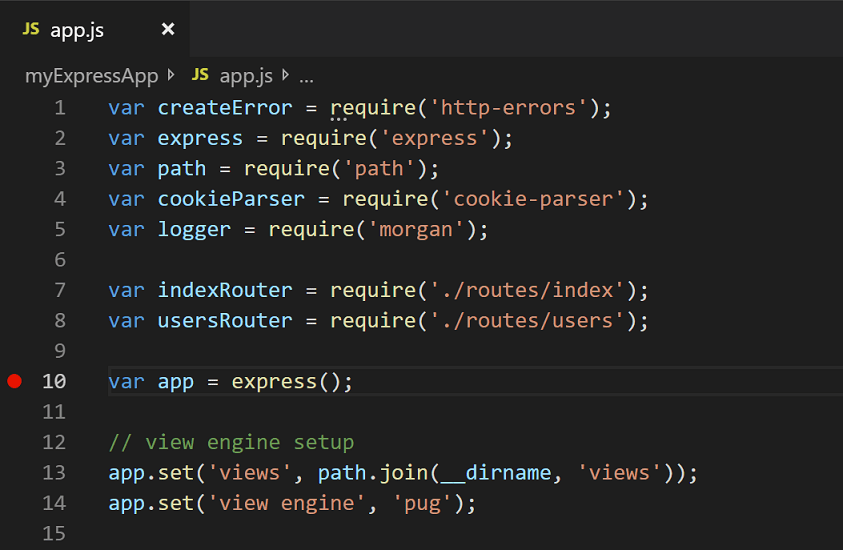The height and width of the screenshot is (550, 843).
Task: Click the chevron after app.js in breadcrumb
Action: point(286,75)
